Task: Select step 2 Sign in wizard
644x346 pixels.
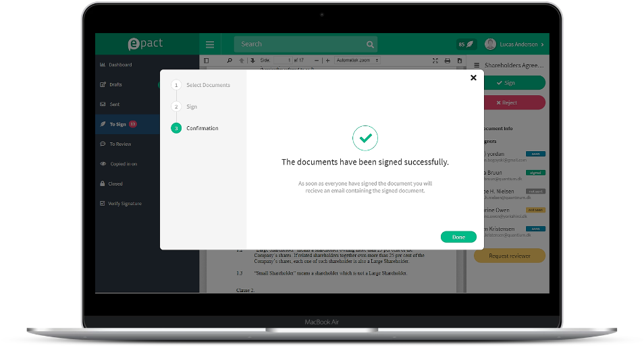Action: pos(184,107)
